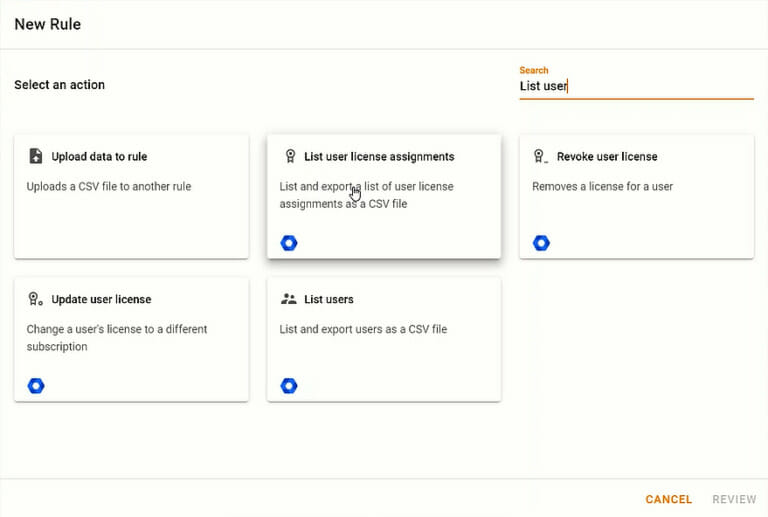Click "List and export users as a CSV file" text
The height and width of the screenshot is (517, 768).
(363, 329)
